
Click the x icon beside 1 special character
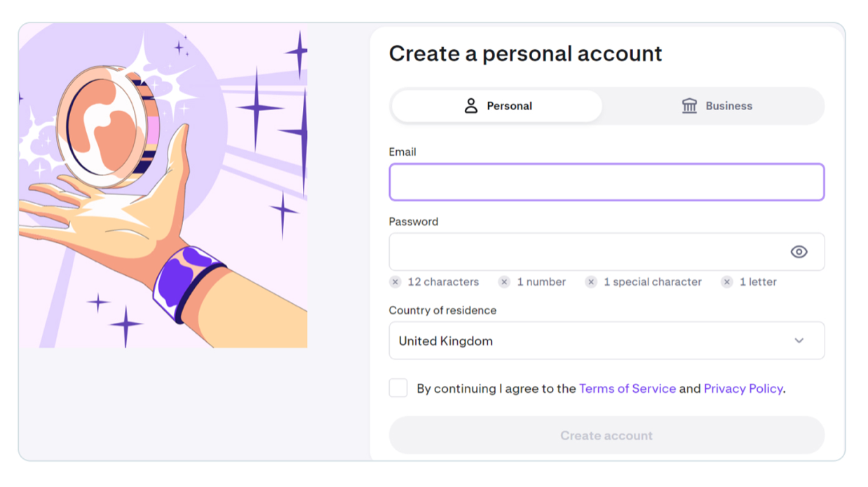591,282
